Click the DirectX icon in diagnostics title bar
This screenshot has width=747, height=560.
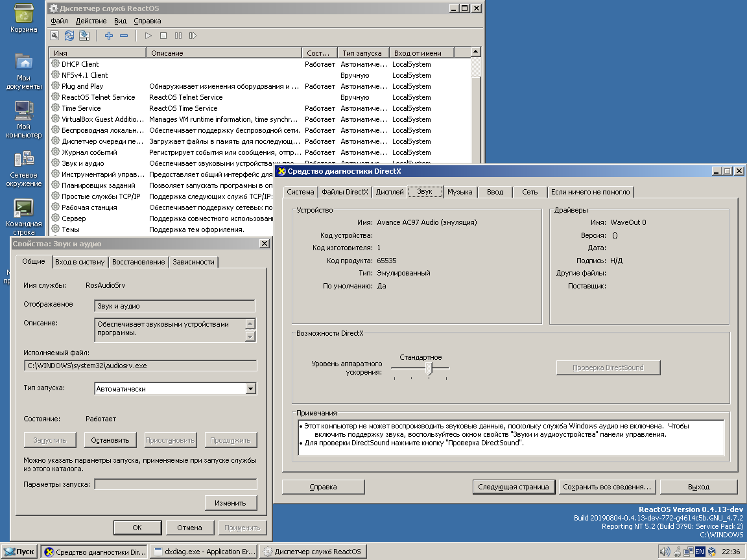281,171
